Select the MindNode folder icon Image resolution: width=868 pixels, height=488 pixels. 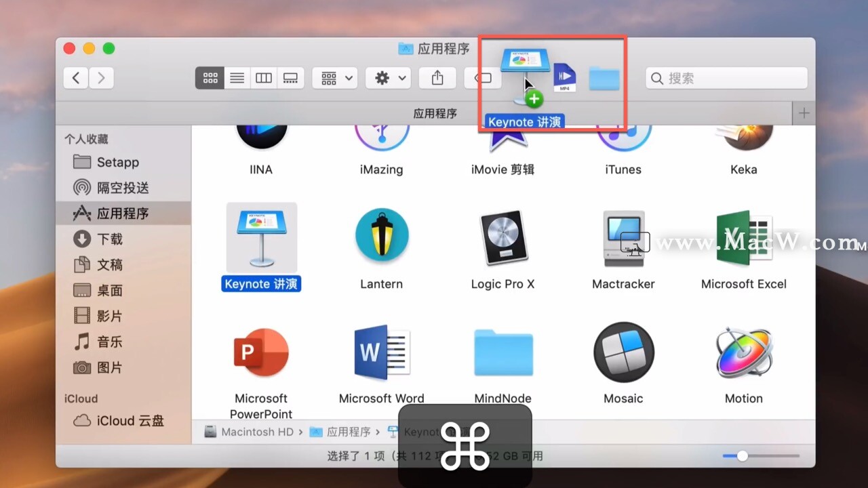(x=502, y=352)
